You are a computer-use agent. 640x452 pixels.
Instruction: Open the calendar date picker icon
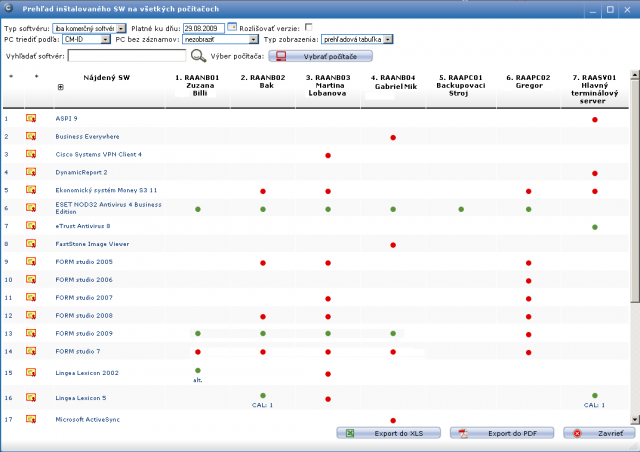(x=232, y=27)
